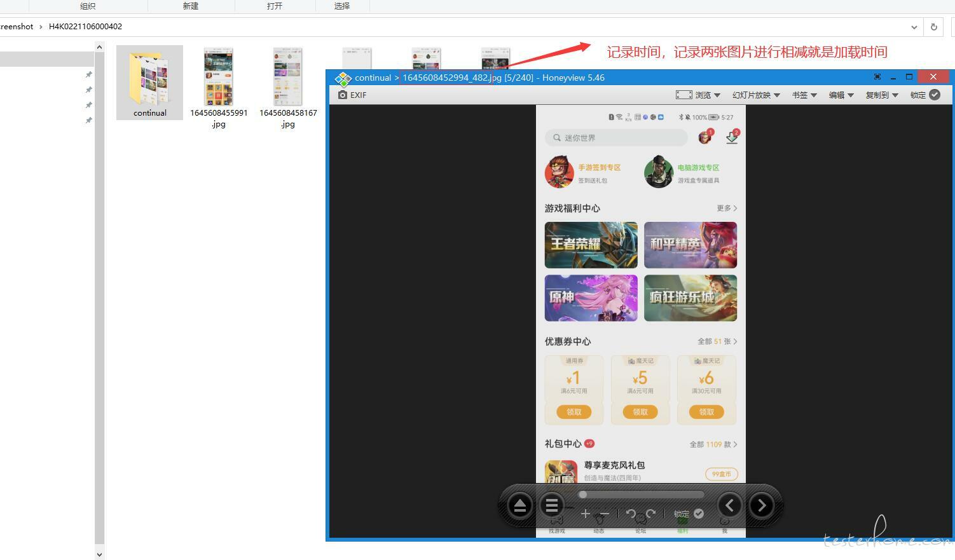Click the 领取 button under ¥1 coupon

[574, 412]
